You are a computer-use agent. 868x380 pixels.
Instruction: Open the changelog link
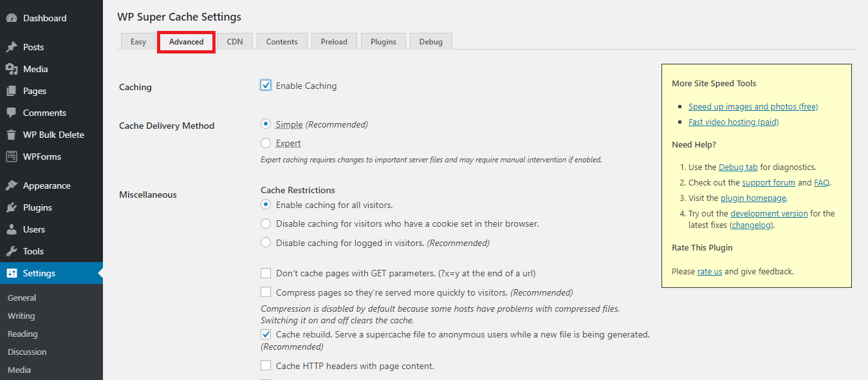(752, 225)
